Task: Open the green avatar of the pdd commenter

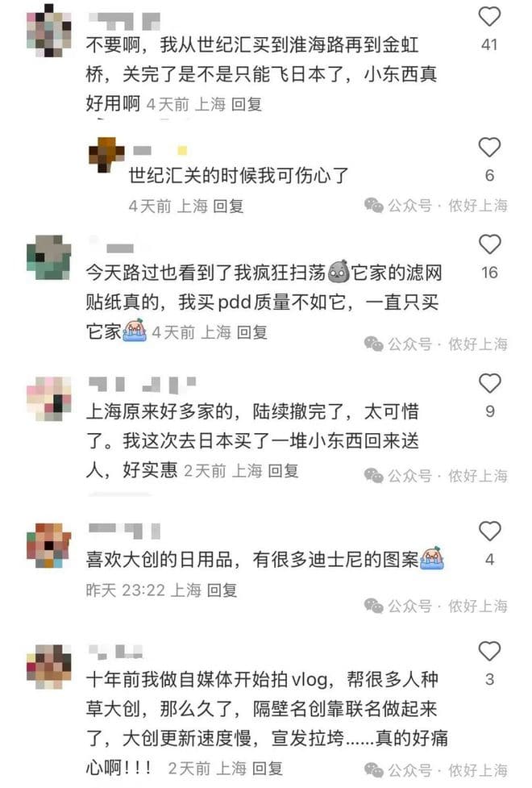Action: click(48, 257)
